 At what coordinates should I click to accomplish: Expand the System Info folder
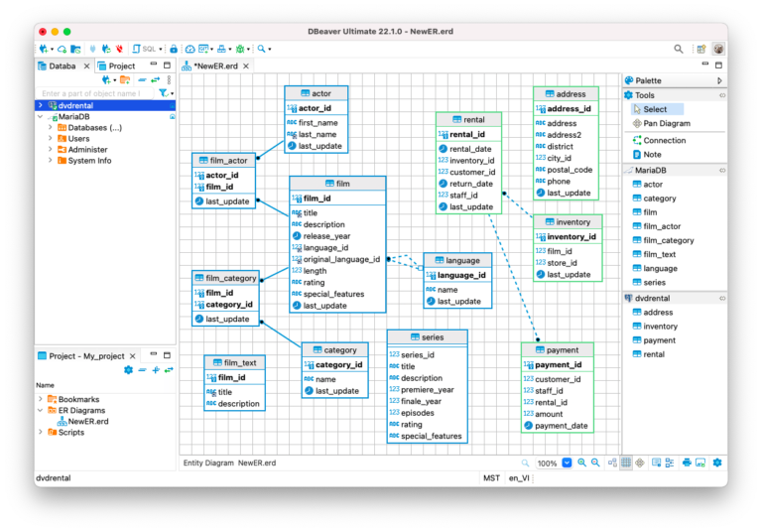[50, 161]
